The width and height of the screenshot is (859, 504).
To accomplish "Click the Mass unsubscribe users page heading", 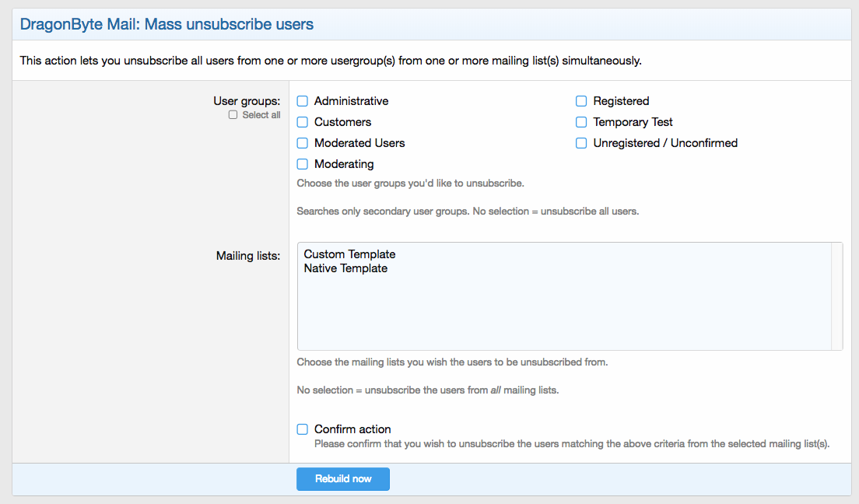I will [x=167, y=24].
